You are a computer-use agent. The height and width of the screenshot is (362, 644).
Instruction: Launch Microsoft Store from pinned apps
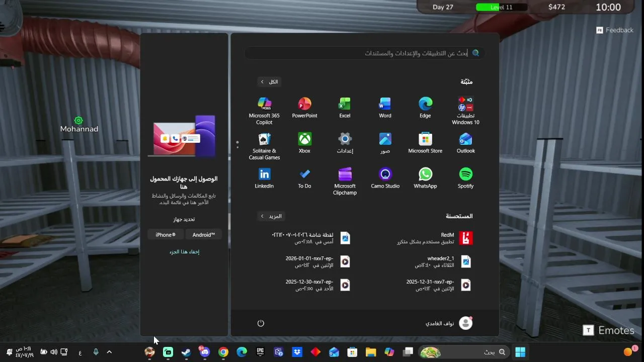tap(425, 143)
